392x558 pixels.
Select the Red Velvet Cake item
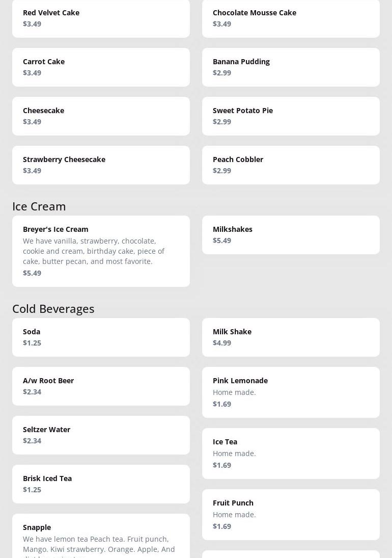tap(101, 18)
